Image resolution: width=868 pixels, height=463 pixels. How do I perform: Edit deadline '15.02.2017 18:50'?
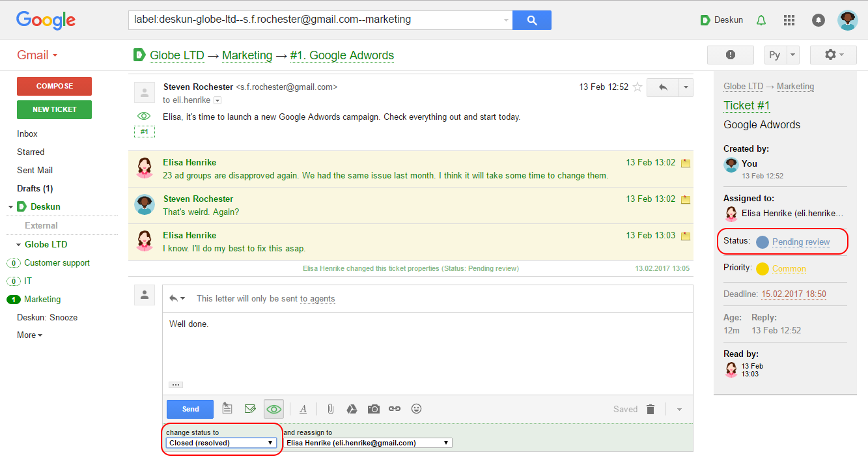point(794,294)
